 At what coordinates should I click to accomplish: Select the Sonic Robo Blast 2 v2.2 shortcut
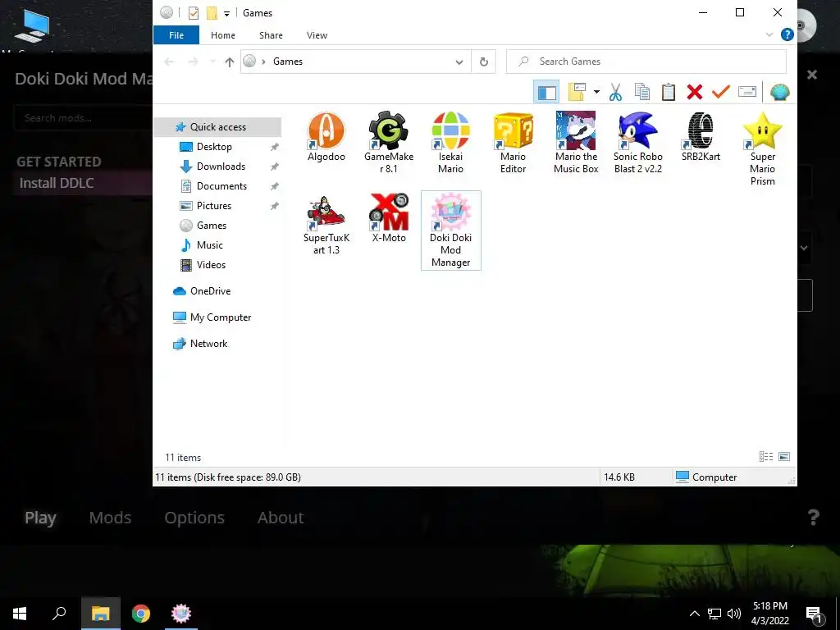(637, 143)
